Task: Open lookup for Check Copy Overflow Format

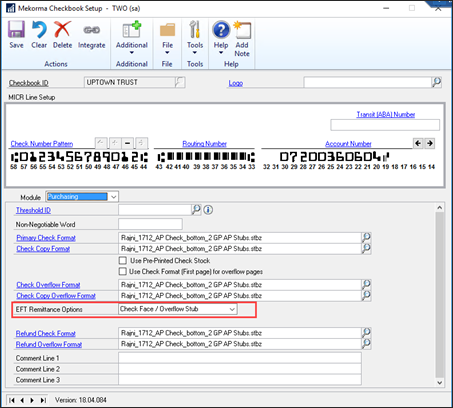Action: click(x=366, y=295)
